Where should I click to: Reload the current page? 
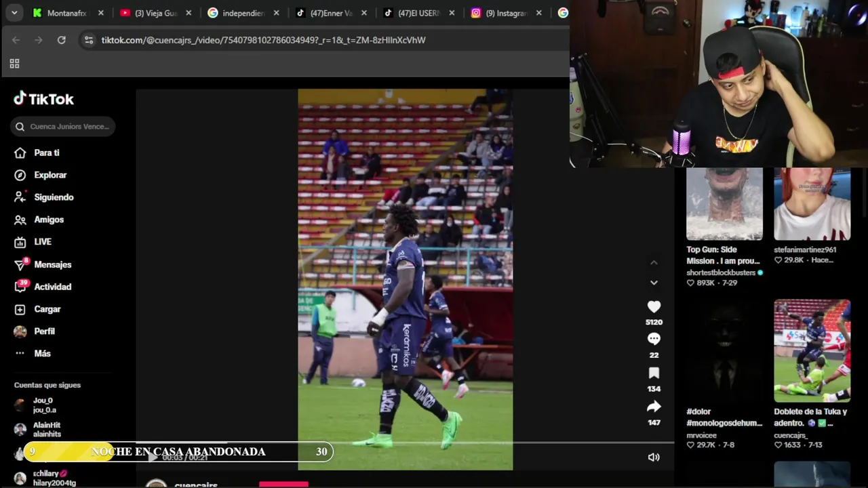click(62, 40)
